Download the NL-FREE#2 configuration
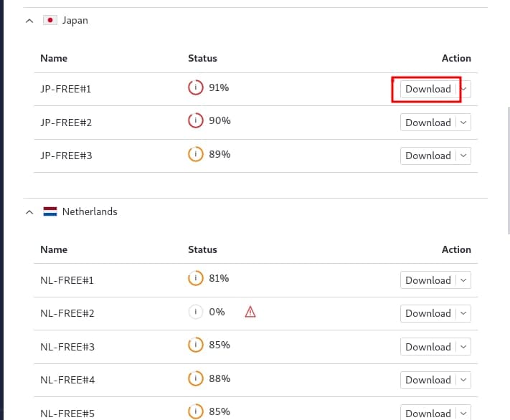Viewport: 510px width, 420px height. tap(428, 313)
